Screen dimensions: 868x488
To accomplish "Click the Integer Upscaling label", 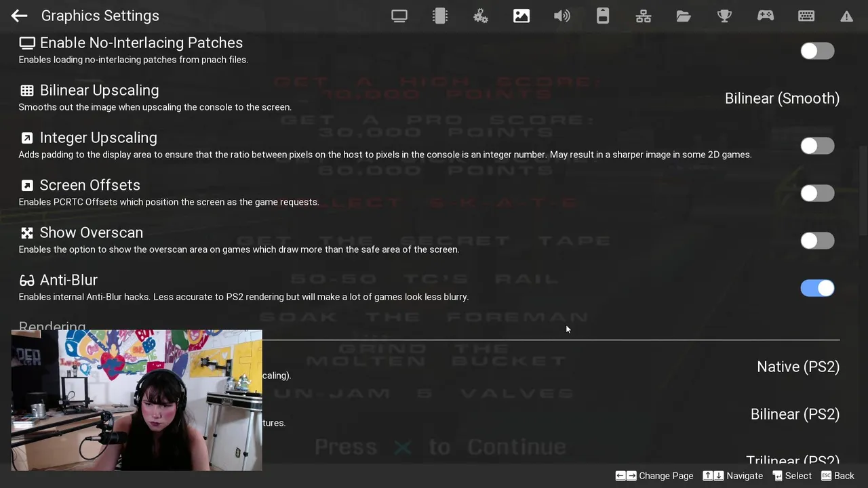I will click(98, 138).
